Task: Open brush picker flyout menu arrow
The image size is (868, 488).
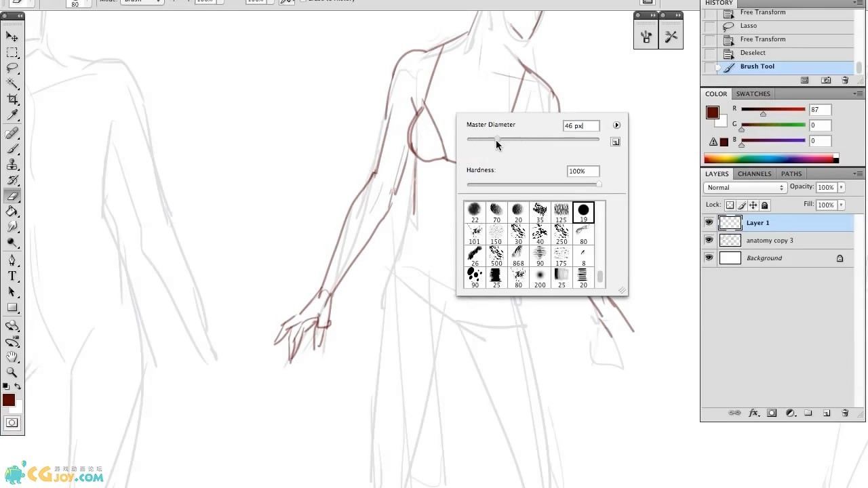Action: 616,125
